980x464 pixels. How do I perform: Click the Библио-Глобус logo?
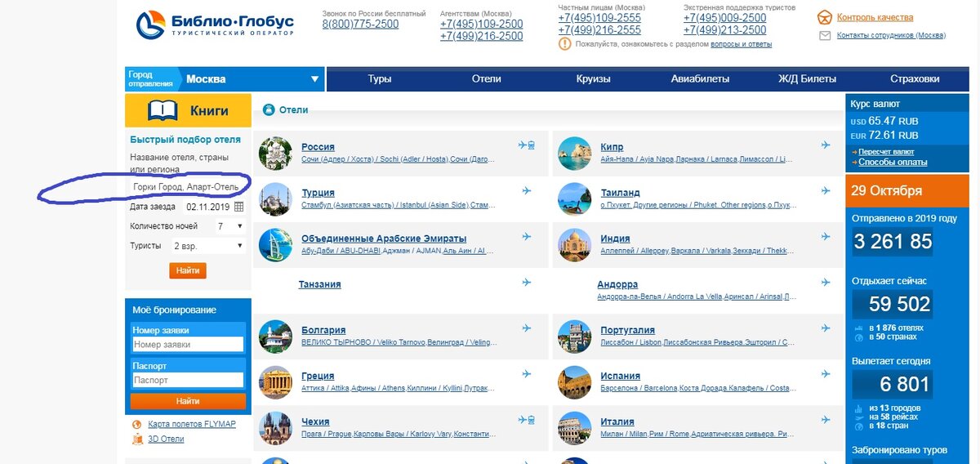click(213, 25)
